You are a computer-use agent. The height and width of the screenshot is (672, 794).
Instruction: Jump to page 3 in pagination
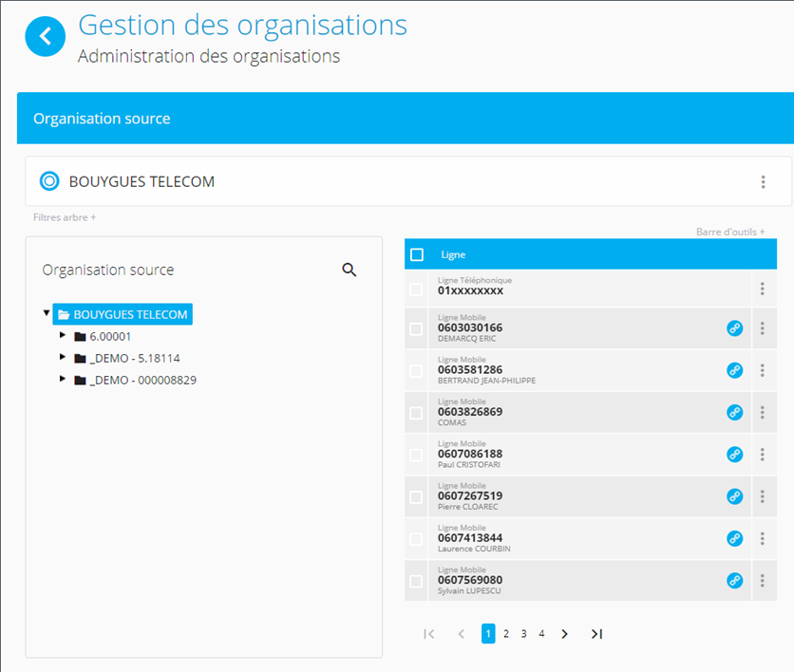point(523,633)
